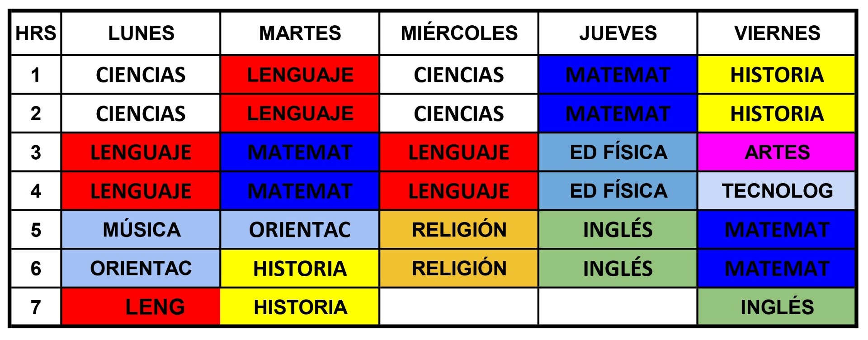This screenshot has height=340, width=868.
Task: Select the MÚSICA cell on Monday
Action: 141,230
